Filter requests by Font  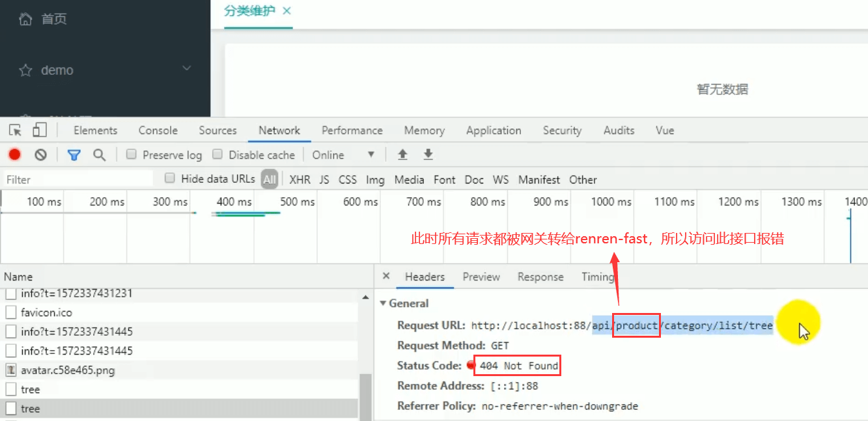tap(445, 180)
